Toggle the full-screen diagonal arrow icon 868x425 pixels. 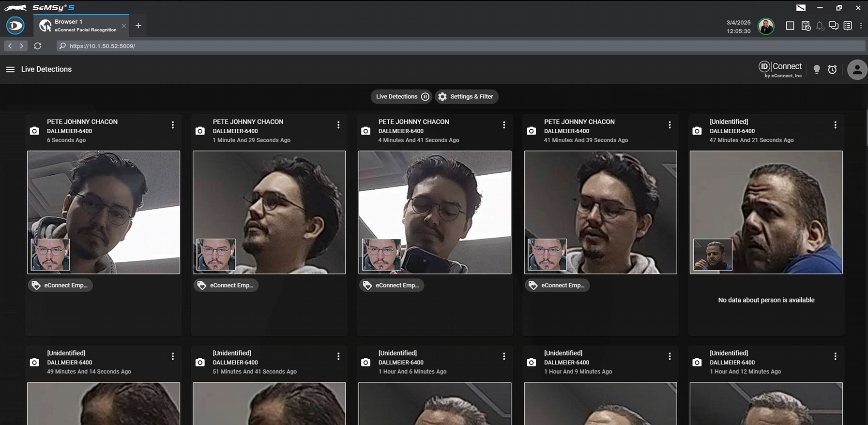tap(801, 8)
